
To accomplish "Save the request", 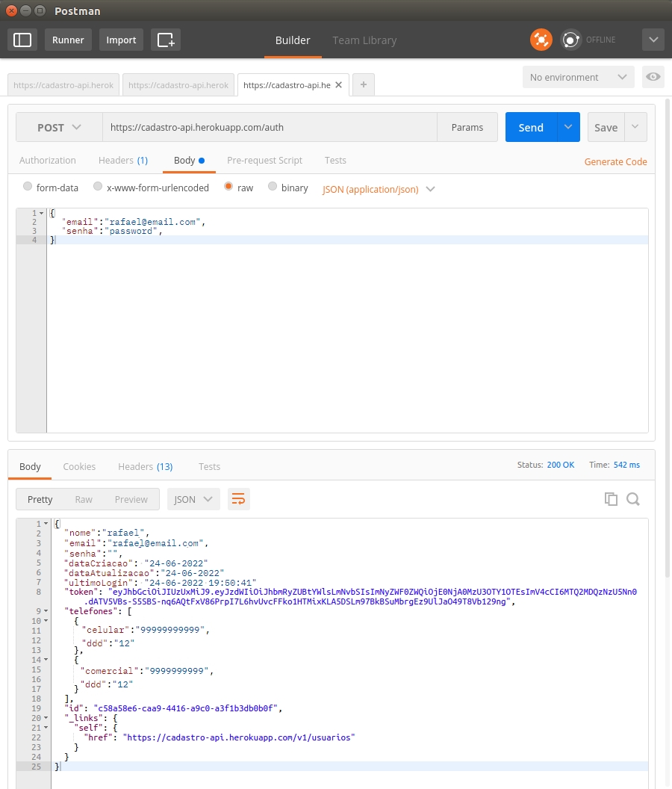I will pos(606,127).
